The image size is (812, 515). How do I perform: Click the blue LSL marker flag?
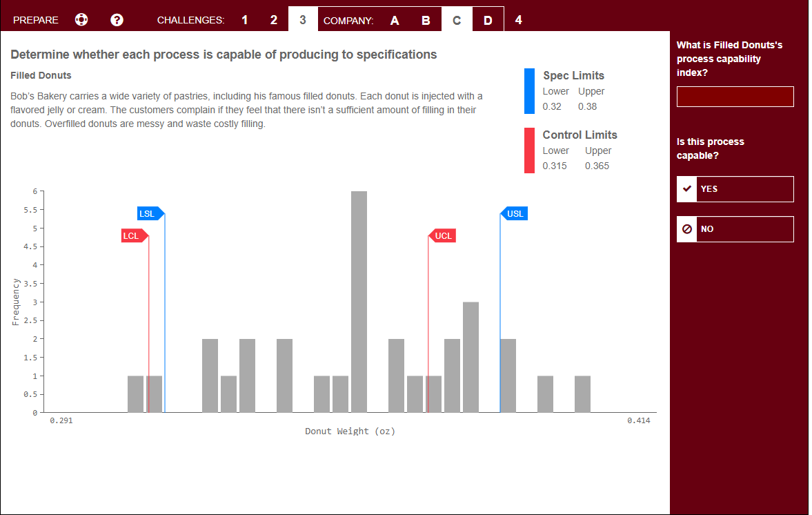pyautogui.click(x=150, y=213)
